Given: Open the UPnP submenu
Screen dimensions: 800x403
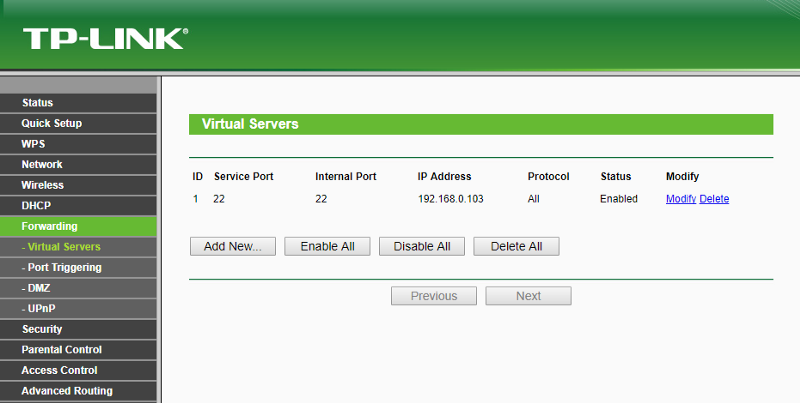Looking at the screenshot, I should [x=78, y=309].
